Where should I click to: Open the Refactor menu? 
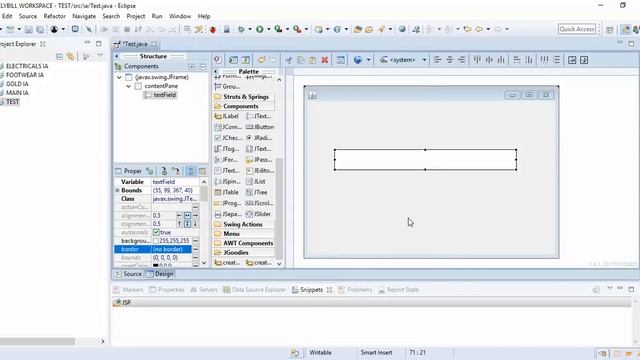pos(55,16)
